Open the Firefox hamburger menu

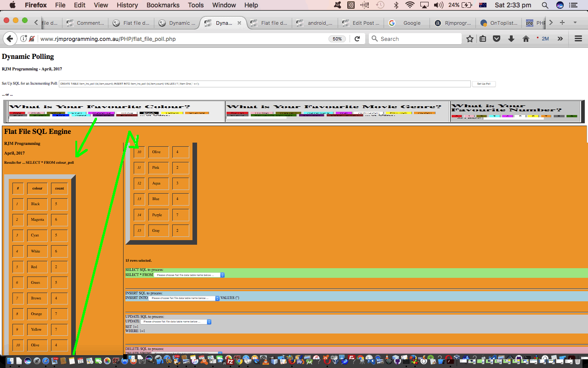(x=578, y=39)
